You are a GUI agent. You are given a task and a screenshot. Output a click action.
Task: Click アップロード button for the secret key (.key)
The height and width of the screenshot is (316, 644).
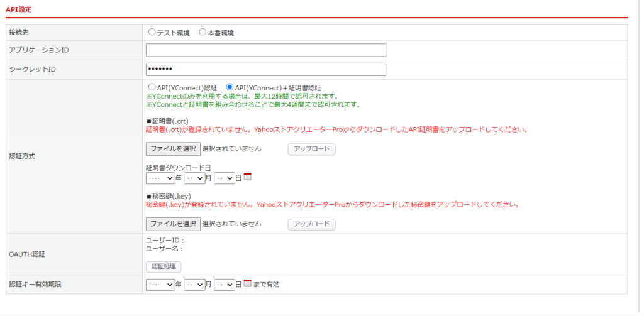tap(312, 224)
